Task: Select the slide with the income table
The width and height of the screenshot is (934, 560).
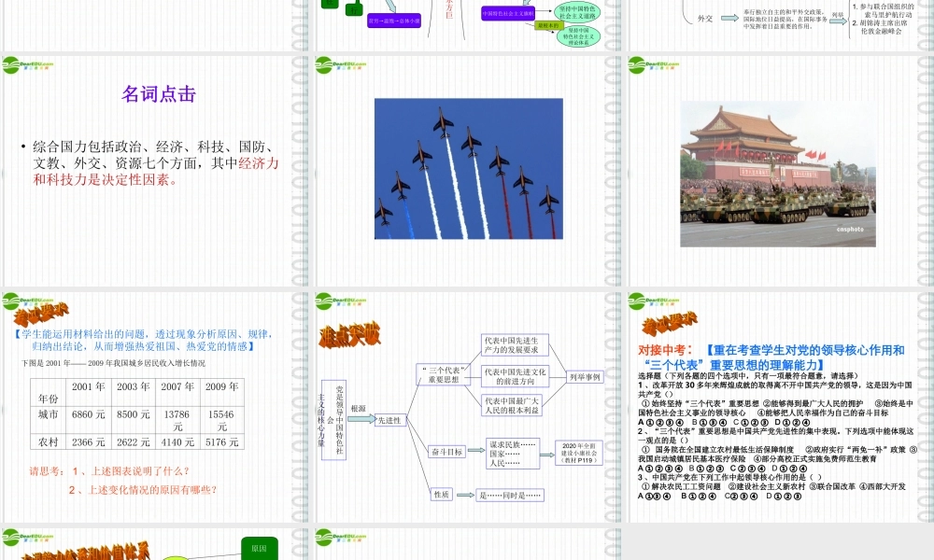Action: [x=155, y=407]
